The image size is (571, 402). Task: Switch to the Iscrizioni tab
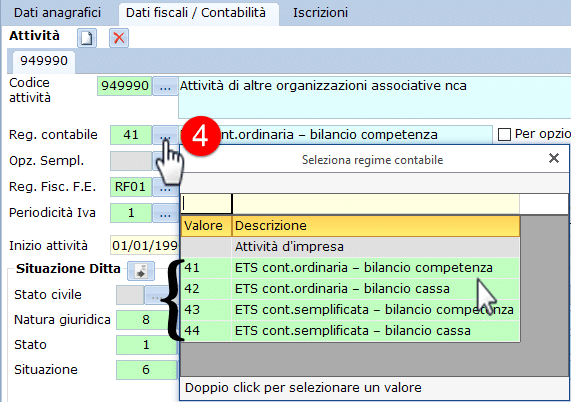320,13
